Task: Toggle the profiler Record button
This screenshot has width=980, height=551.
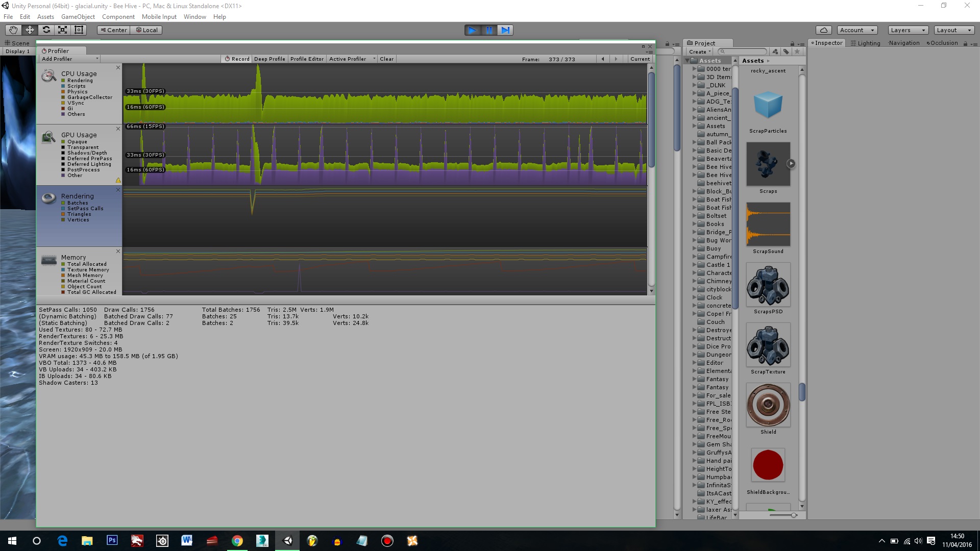Action: click(237, 59)
